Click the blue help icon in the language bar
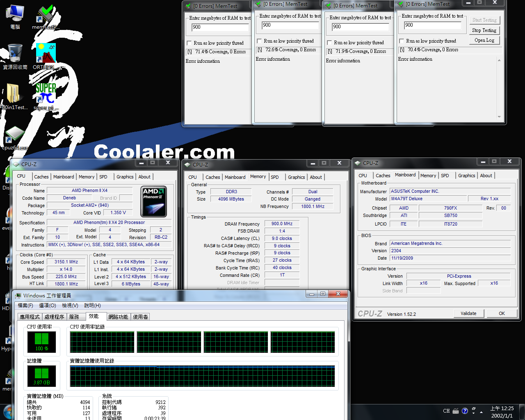This screenshot has width=525, height=420. coord(465,411)
